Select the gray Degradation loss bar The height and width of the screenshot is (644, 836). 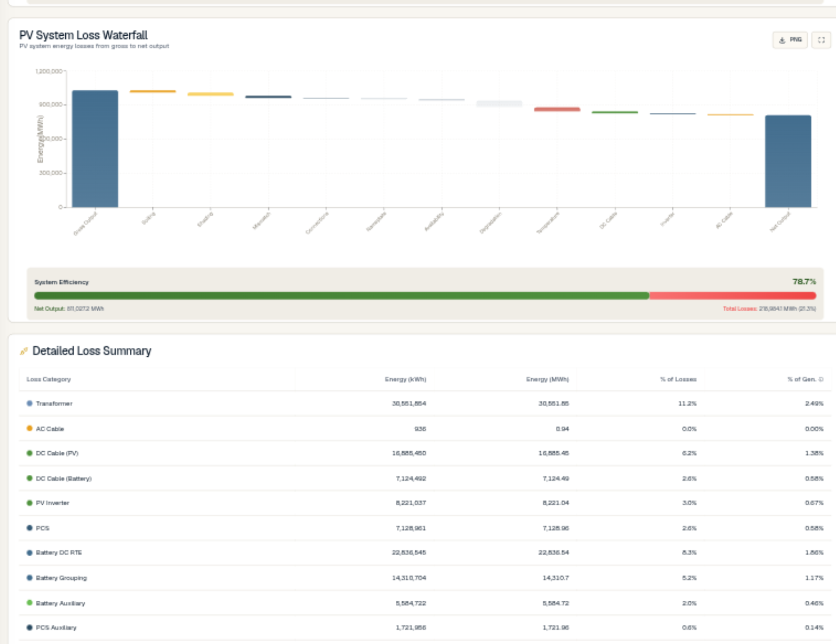[x=499, y=104]
